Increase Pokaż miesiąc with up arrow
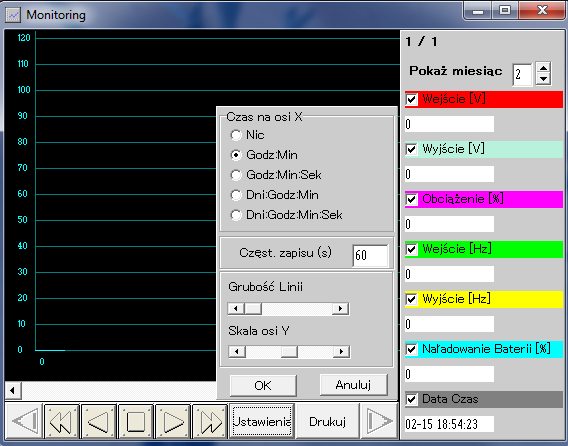 pyautogui.click(x=543, y=68)
